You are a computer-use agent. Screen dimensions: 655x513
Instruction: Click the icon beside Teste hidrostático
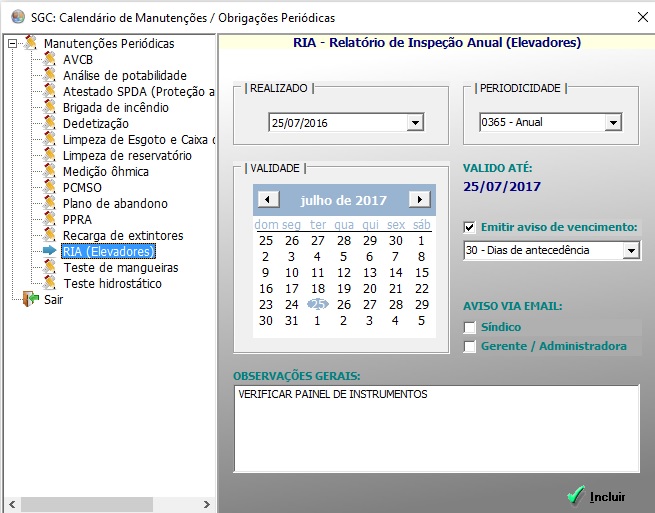tap(50, 284)
